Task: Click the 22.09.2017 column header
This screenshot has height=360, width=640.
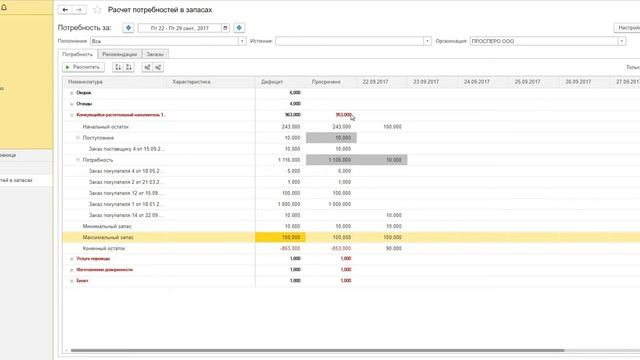Action: 382,82
